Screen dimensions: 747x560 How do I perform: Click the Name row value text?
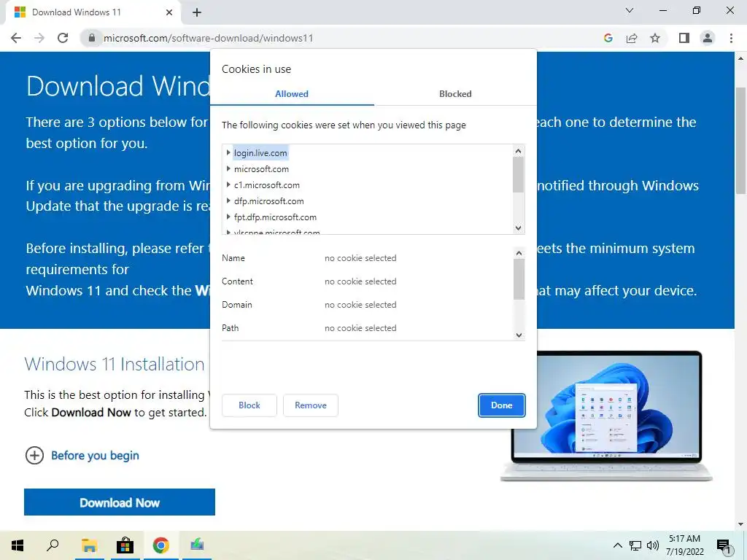(x=360, y=258)
